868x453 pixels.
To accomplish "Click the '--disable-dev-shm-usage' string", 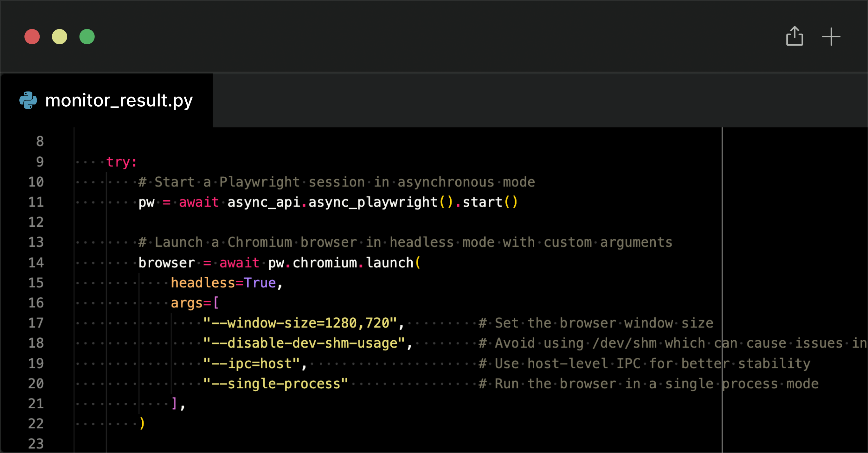I will [304, 343].
